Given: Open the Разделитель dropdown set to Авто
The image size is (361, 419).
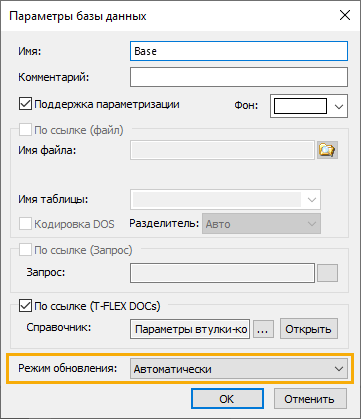Looking at the screenshot, I should 261,224.
